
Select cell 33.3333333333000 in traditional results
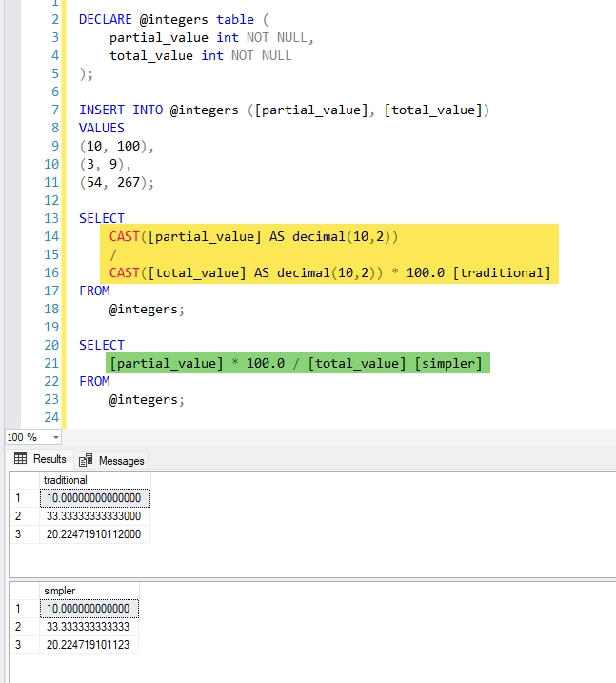click(95, 516)
